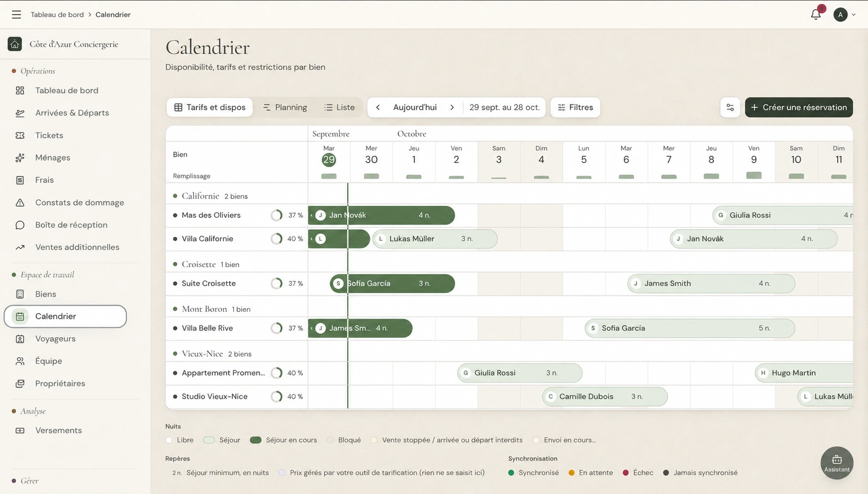This screenshot has height=494, width=868.
Task: Open the Frais section
Action: tap(44, 180)
